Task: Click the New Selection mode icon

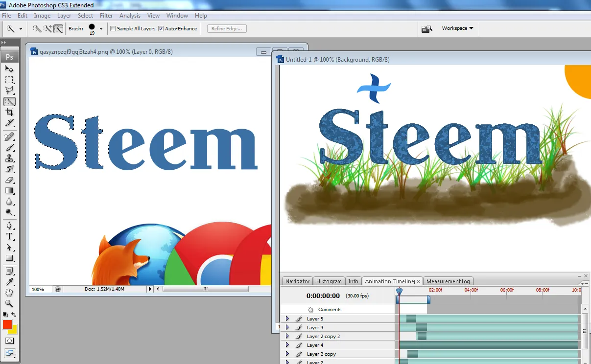Action: click(x=37, y=29)
